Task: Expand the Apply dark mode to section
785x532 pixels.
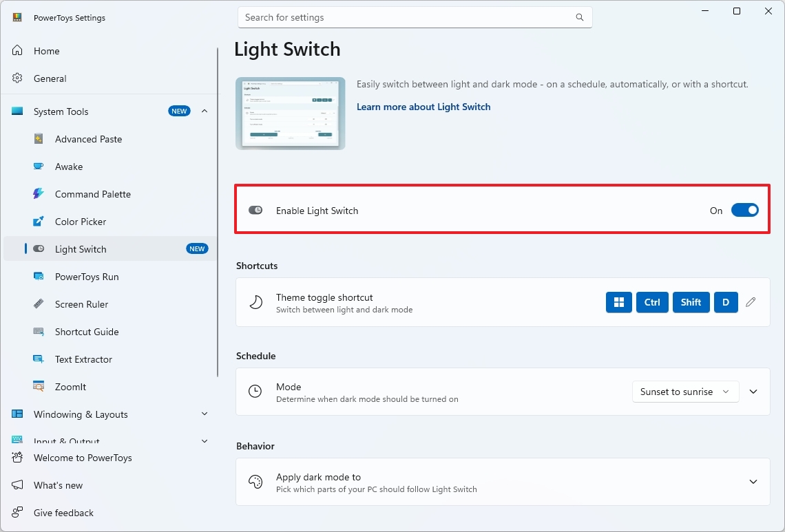Action: (x=753, y=482)
